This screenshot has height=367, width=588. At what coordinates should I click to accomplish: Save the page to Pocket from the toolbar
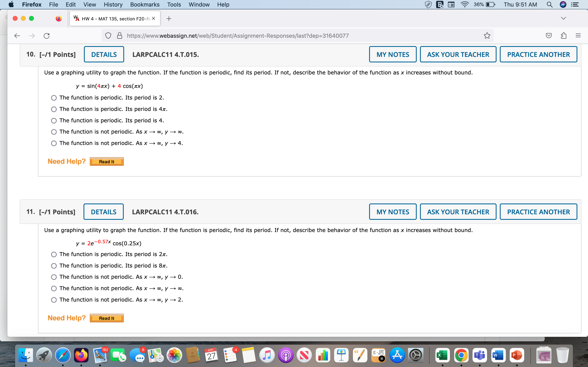click(548, 36)
